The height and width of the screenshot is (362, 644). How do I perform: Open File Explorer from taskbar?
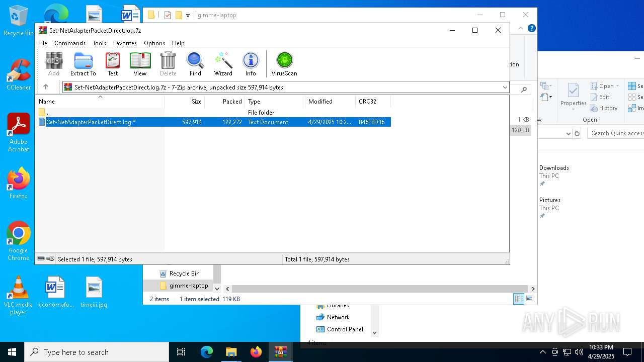[x=231, y=352]
